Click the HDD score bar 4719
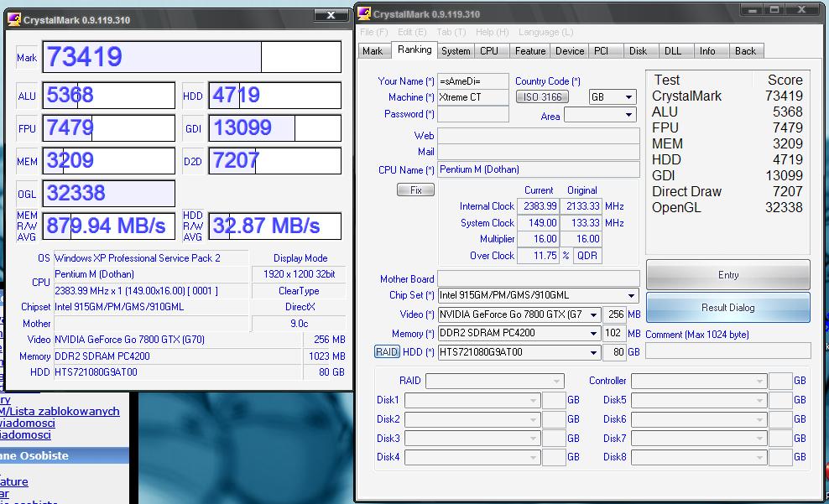Viewport: 829px width, 504px height. tap(275, 95)
